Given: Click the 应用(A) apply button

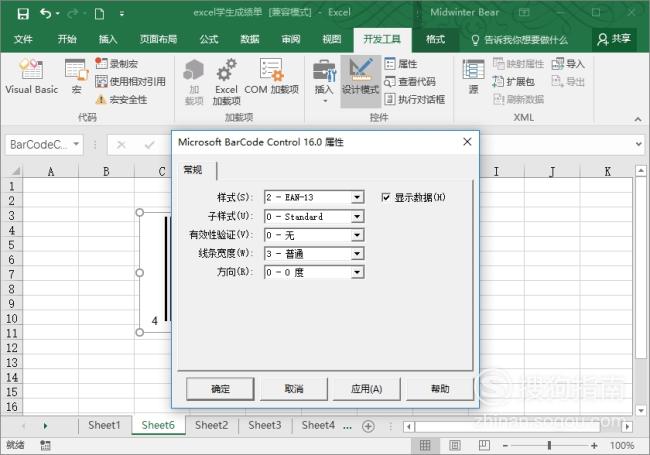Looking at the screenshot, I should (x=366, y=389).
